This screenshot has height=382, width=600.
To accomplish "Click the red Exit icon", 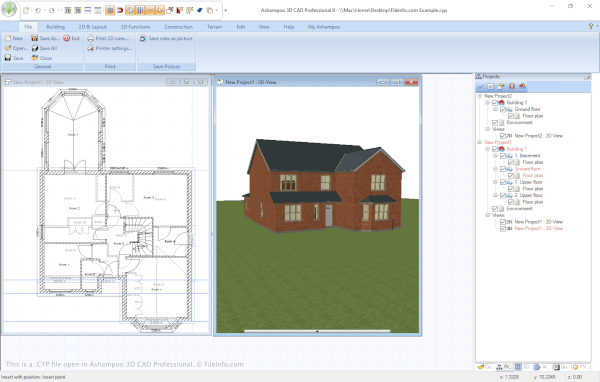I will point(67,38).
